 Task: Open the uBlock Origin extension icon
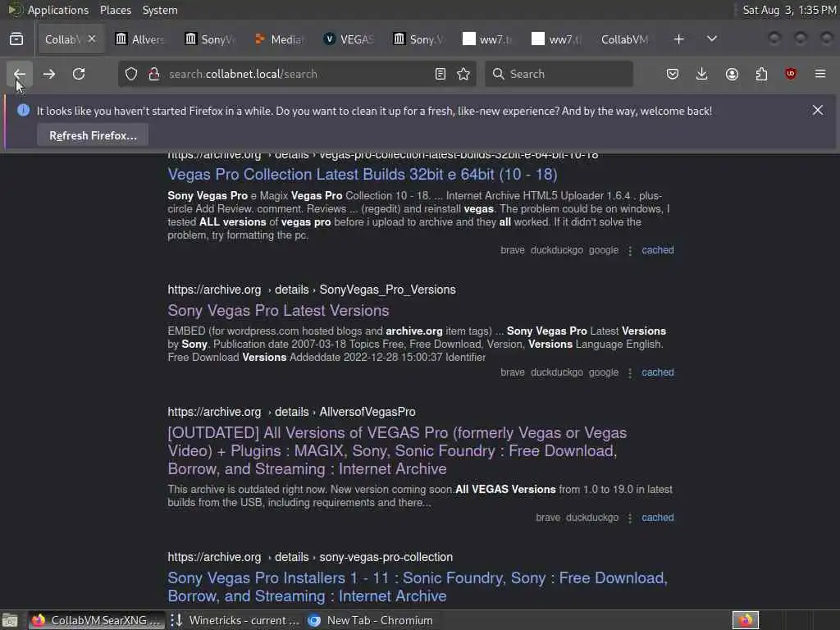coord(791,74)
